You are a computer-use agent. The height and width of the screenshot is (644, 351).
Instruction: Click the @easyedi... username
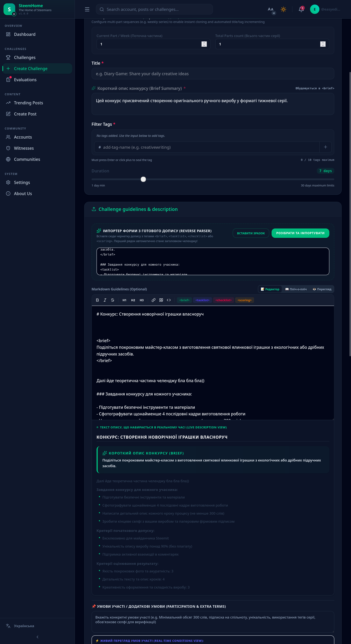[x=331, y=9]
